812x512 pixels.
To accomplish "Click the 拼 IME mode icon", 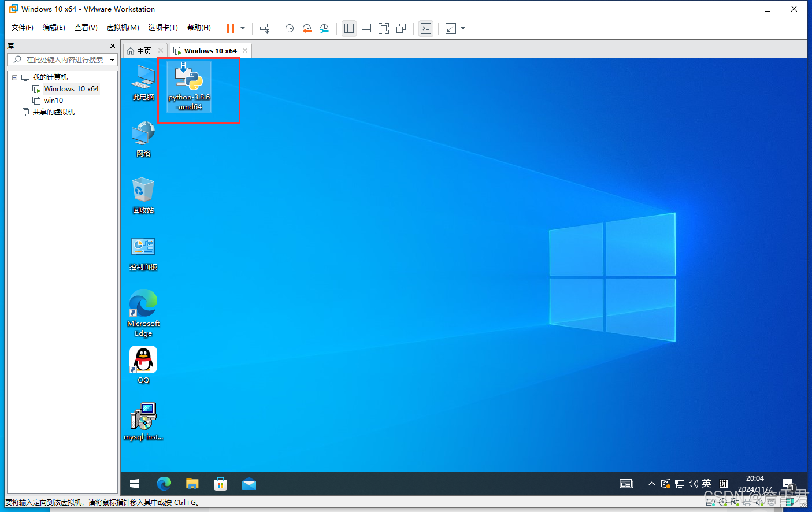I will coord(724,484).
